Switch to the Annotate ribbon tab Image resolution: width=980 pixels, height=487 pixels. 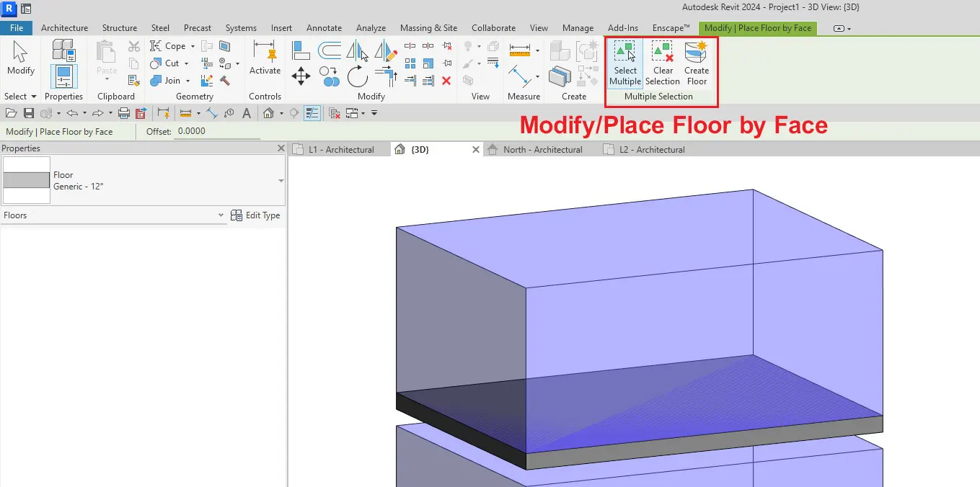(324, 28)
